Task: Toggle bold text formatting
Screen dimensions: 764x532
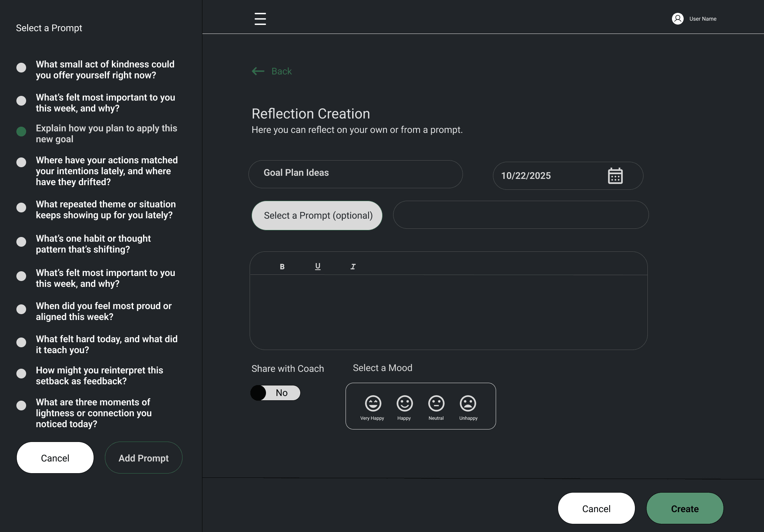Action: point(282,267)
